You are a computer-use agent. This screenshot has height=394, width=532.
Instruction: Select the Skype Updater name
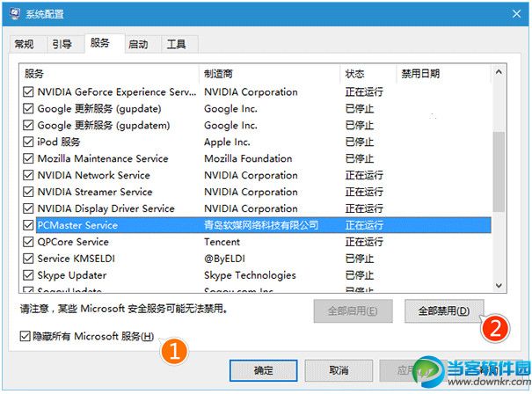[x=72, y=275]
